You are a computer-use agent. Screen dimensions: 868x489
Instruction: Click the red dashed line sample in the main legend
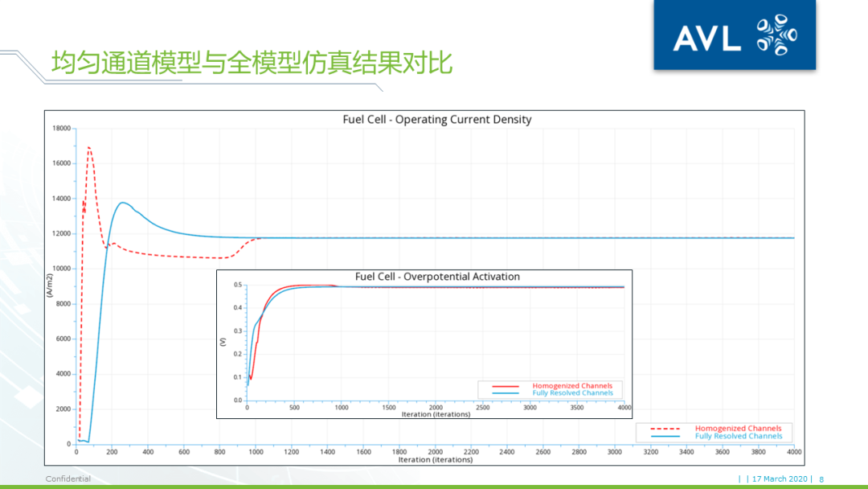coord(665,429)
